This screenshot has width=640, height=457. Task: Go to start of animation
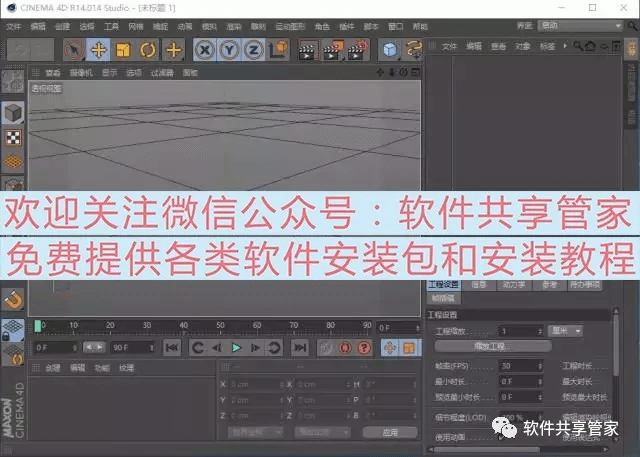coord(172,348)
